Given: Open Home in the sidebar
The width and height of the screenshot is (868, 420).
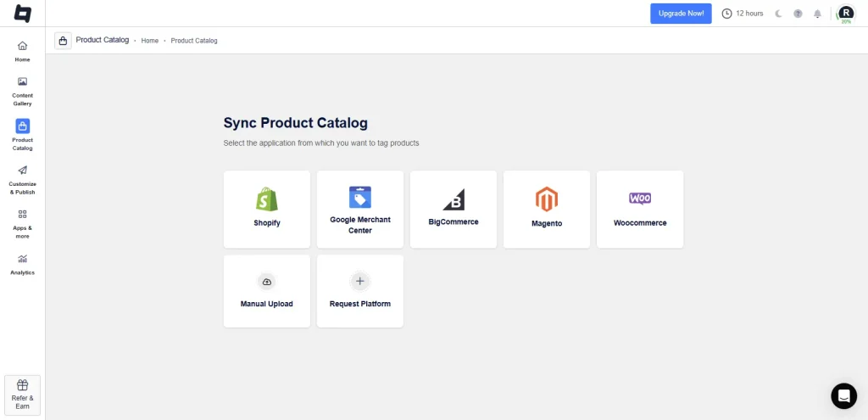Looking at the screenshot, I should [23, 51].
